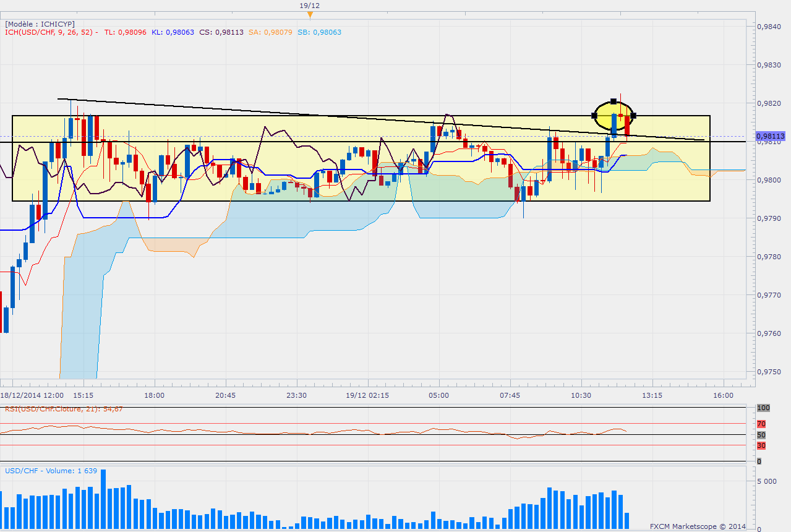Click the 16:00 time axis label
The width and height of the screenshot is (791, 532).
723,395
